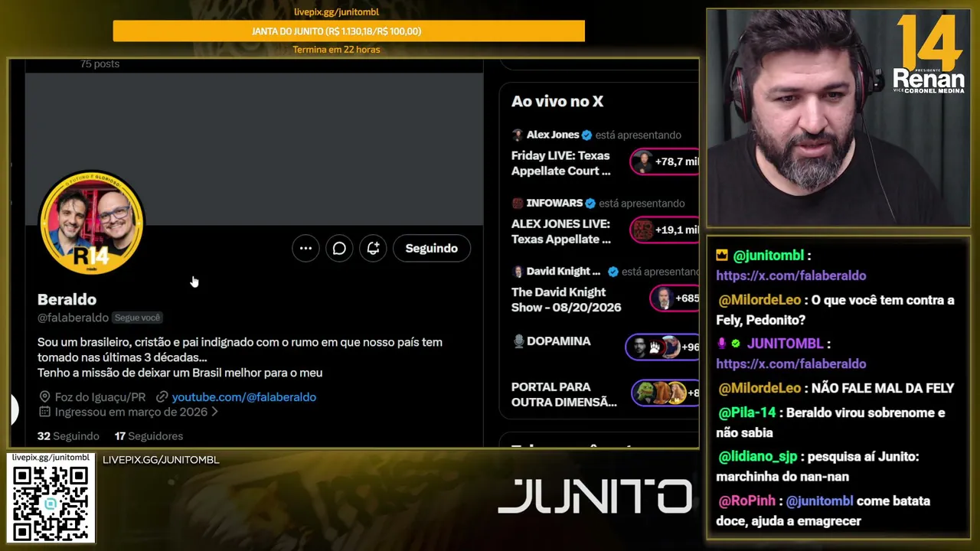Open the x.com/falaberaldo link under purple JUNITOMBL
This screenshot has height=551, width=980.
pos(792,364)
